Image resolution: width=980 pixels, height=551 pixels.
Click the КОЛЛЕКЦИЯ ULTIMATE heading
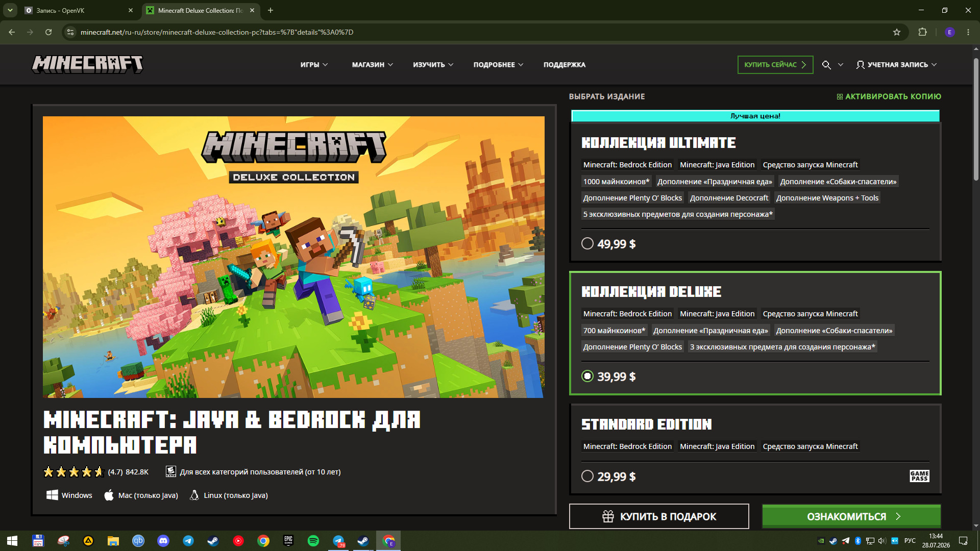pos(658,142)
